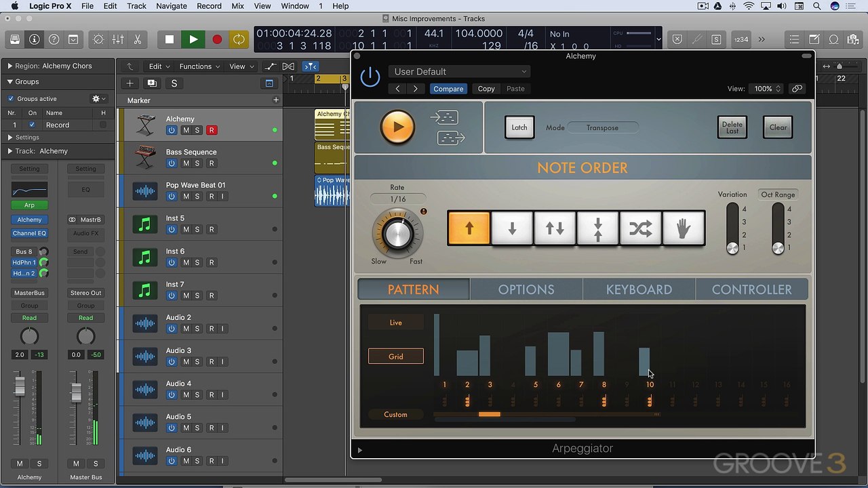Toggle Cycle mode in the control bar

[239, 39]
